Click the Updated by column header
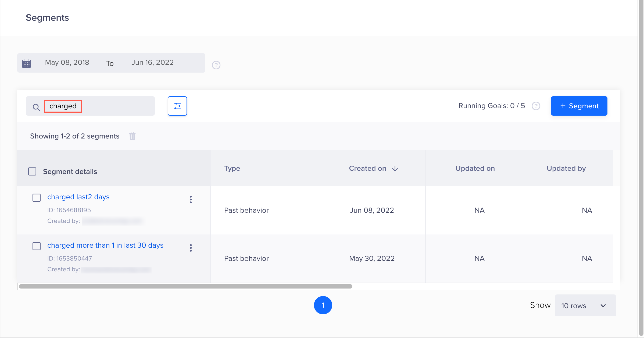This screenshot has width=644, height=338. [566, 168]
